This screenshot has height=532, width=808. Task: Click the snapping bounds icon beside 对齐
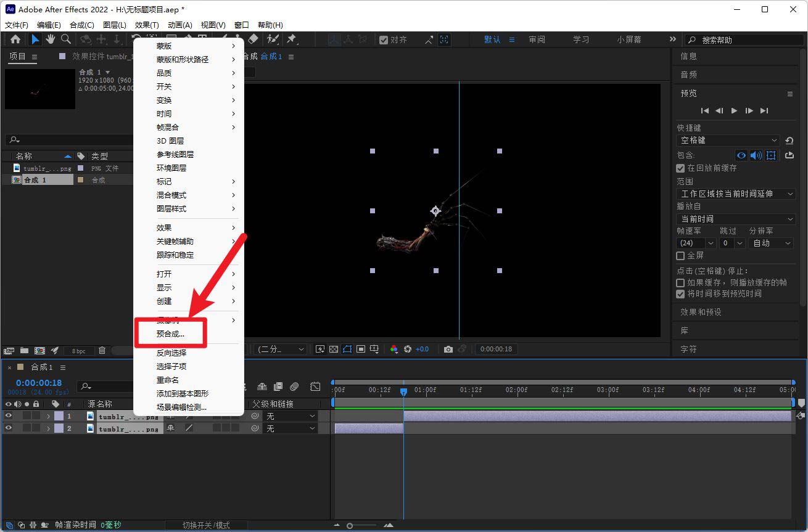(444, 39)
